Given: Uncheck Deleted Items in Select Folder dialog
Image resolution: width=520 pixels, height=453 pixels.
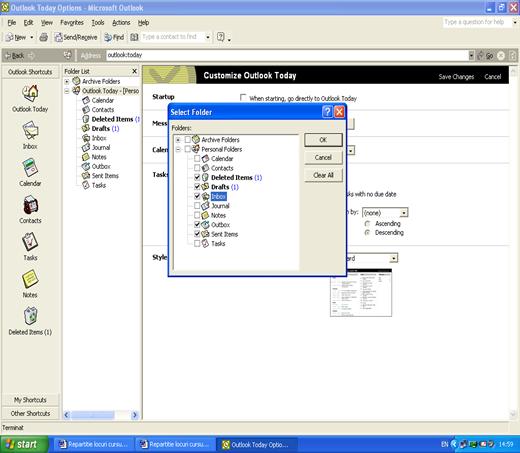Looking at the screenshot, I should coord(197,177).
